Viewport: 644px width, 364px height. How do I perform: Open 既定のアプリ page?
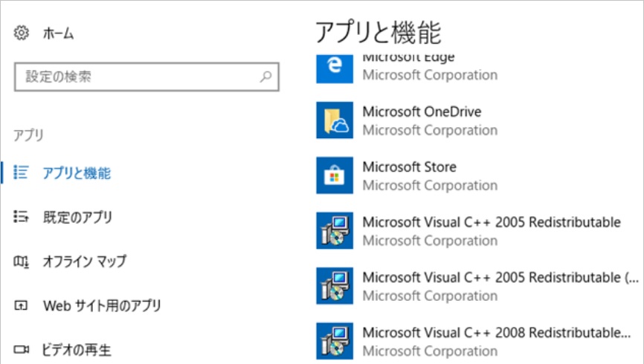pyautogui.click(x=77, y=217)
